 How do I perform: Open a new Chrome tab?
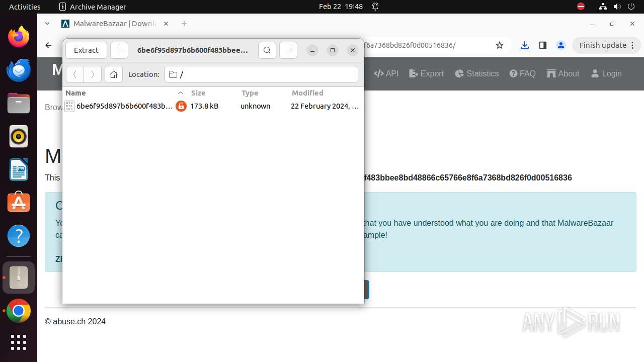point(184,24)
